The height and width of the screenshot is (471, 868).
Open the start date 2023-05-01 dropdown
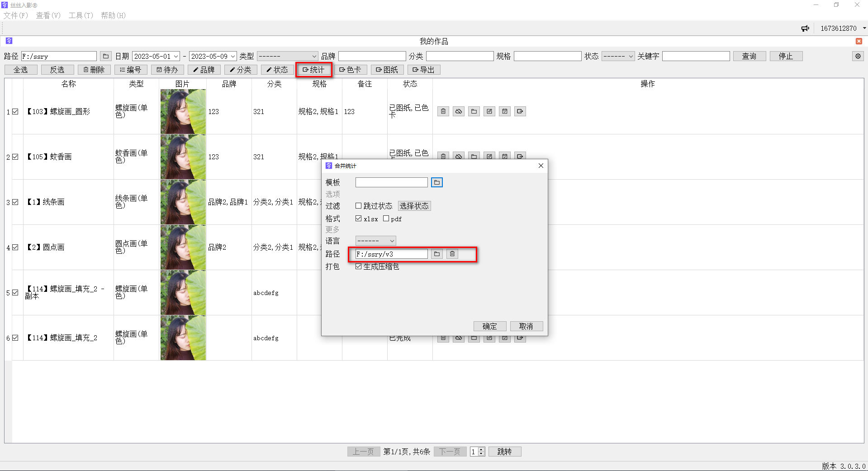175,56
